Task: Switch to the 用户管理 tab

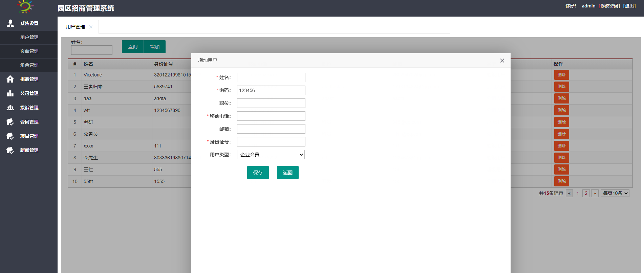Action: click(76, 27)
